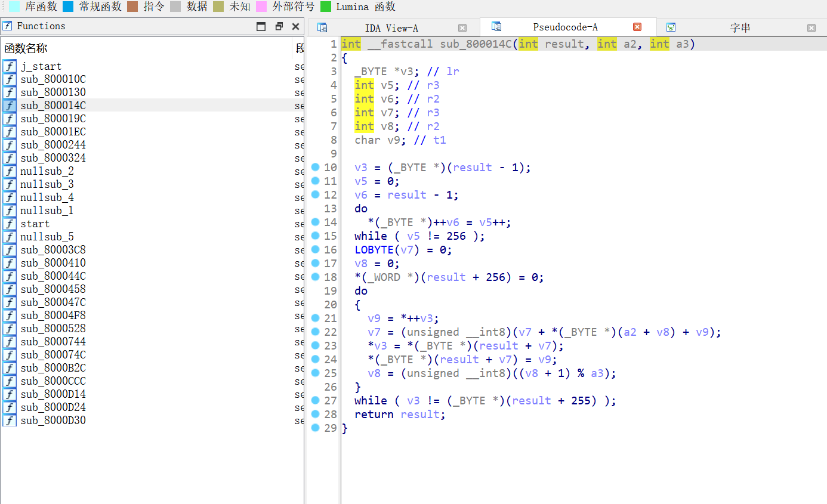
Task: Select function j_start in the list
Action: coord(152,66)
